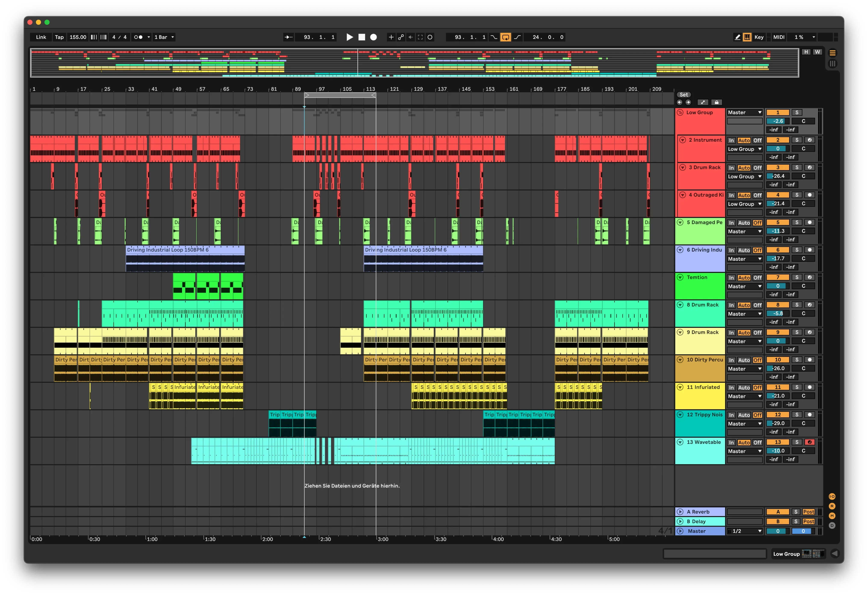Toggle the Computer MIDI Keyboard icon

click(747, 37)
